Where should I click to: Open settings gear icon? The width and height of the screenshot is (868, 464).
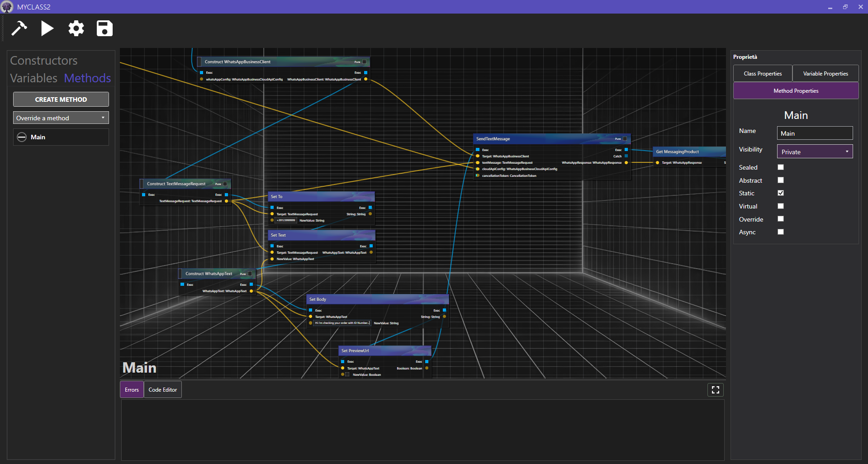pyautogui.click(x=76, y=28)
